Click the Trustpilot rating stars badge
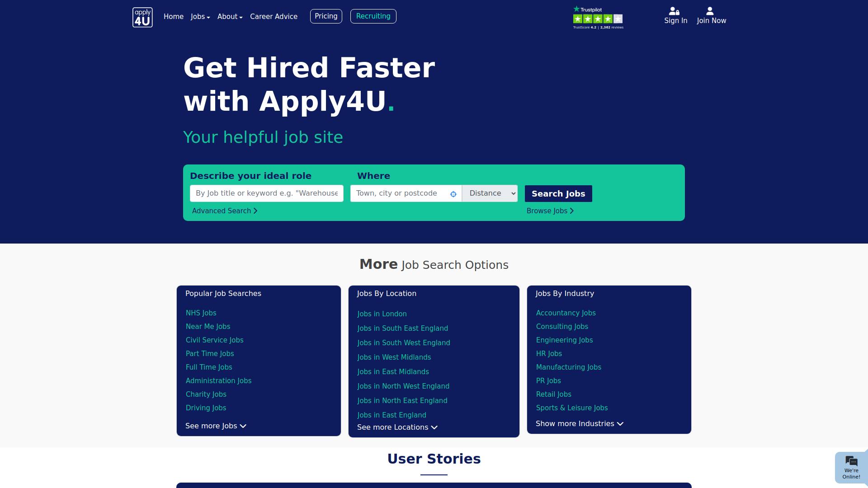The image size is (868, 488). (598, 19)
